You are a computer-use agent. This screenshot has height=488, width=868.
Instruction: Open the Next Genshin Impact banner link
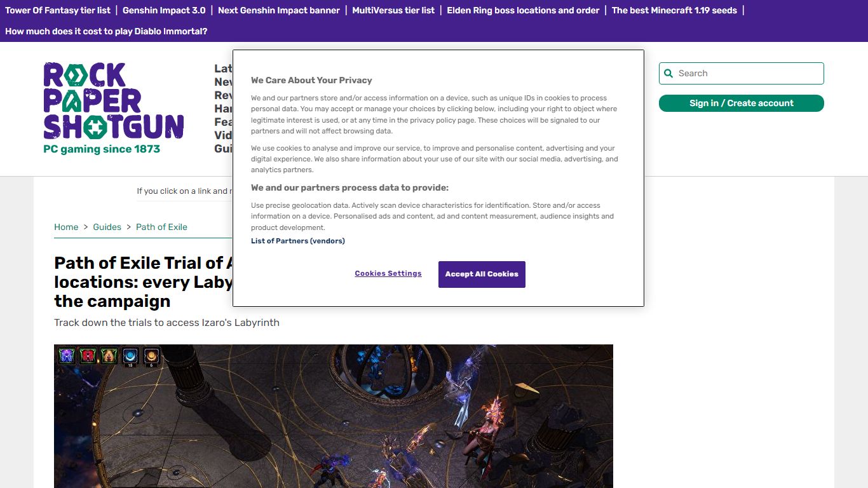(279, 10)
